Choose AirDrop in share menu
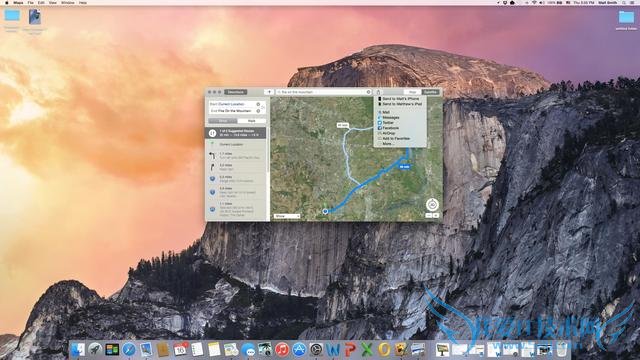 tap(400, 133)
